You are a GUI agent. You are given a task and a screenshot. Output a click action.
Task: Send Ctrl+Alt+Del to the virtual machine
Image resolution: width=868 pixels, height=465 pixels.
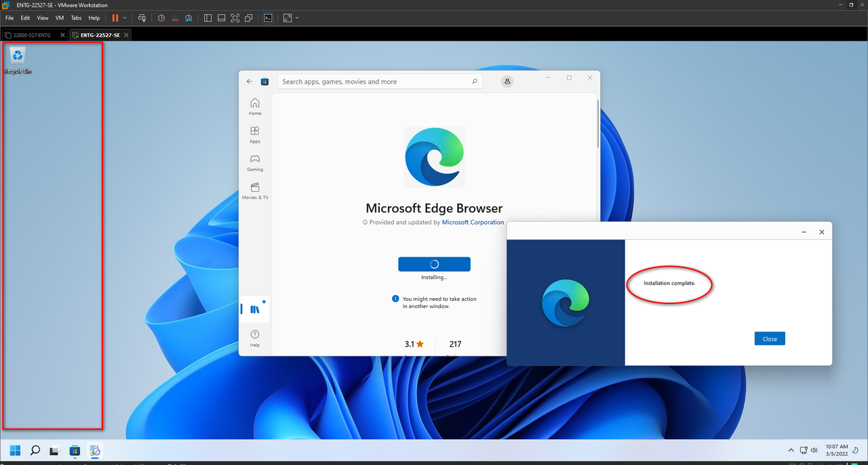coord(142,18)
